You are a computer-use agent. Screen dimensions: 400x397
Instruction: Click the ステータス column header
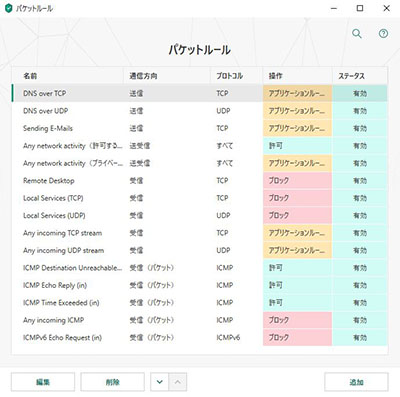tap(360, 76)
